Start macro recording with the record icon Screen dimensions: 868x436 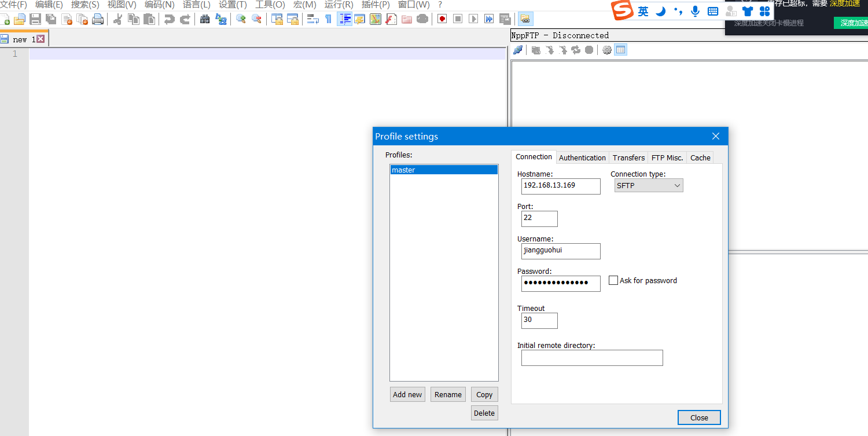441,19
